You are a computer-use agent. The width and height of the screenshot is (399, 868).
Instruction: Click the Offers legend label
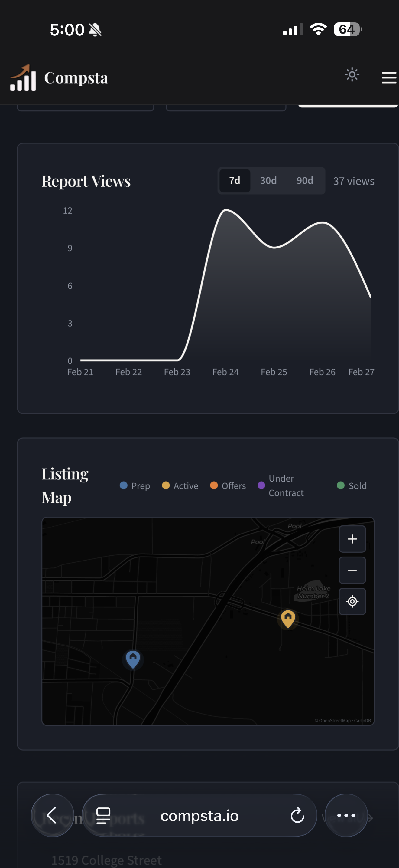[x=234, y=485]
